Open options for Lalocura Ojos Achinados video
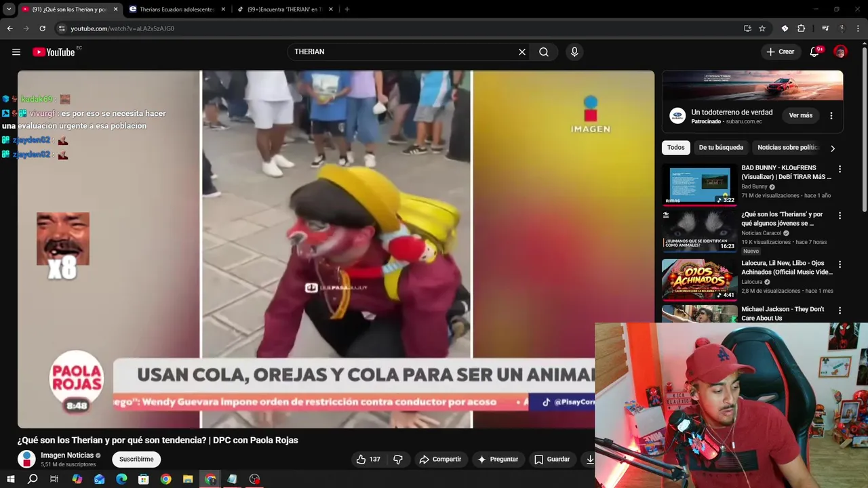The width and height of the screenshot is (868, 488). (x=840, y=264)
